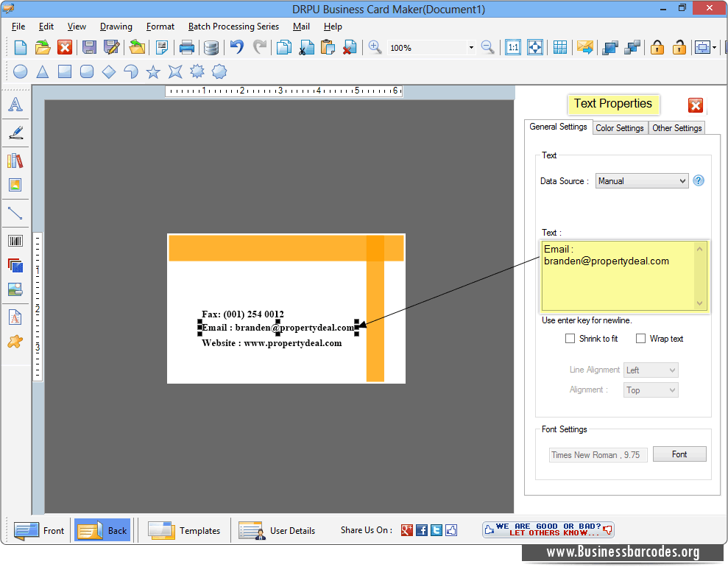Undo the last action
This screenshot has height=567, width=728.
click(237, 47)
